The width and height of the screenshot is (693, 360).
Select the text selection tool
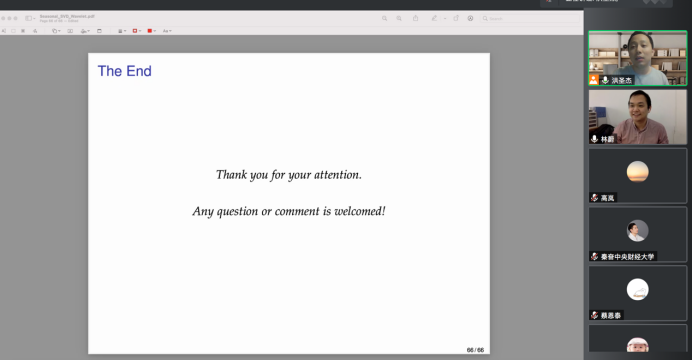(x=4, y=31)
